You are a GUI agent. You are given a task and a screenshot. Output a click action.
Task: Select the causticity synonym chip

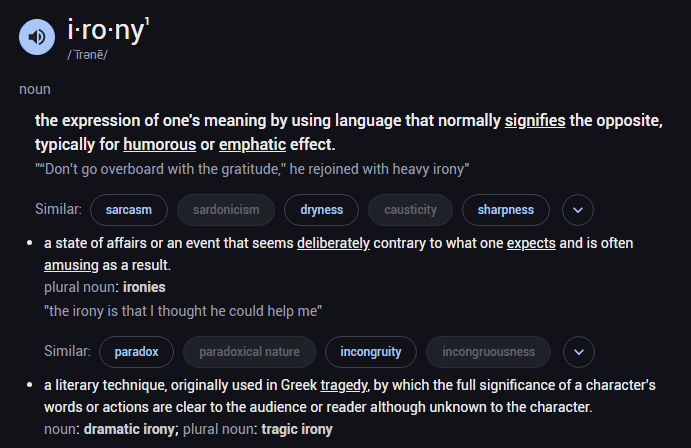(410, 210)
